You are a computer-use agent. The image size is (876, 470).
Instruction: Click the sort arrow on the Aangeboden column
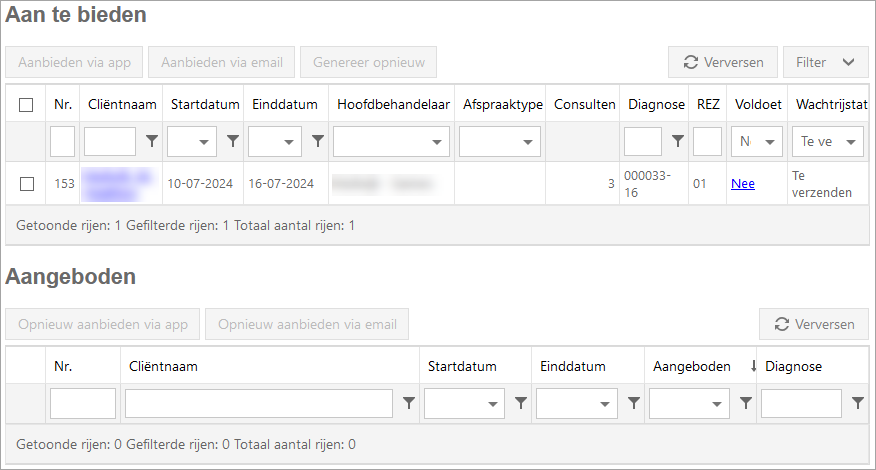[x=753, y=366]
